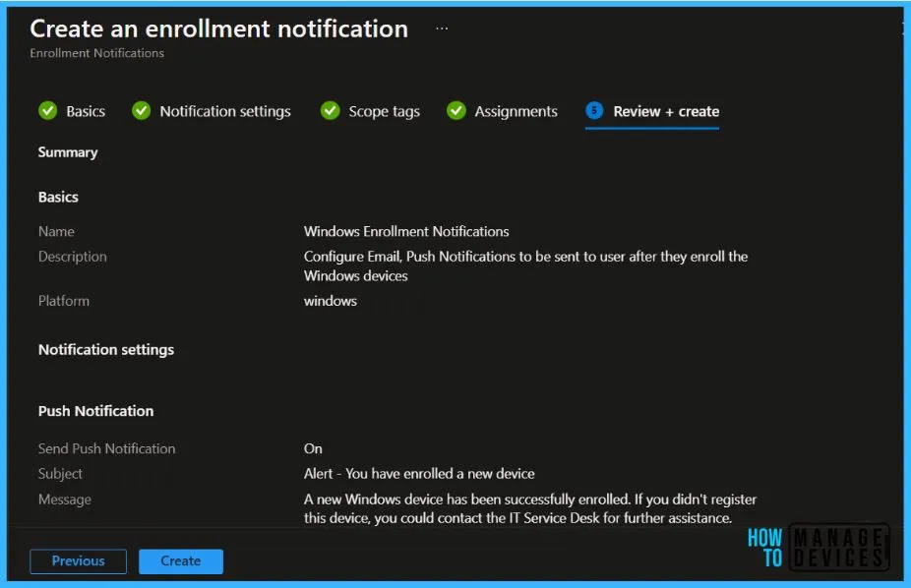Click the green checkmark beside Assignments

455,111
